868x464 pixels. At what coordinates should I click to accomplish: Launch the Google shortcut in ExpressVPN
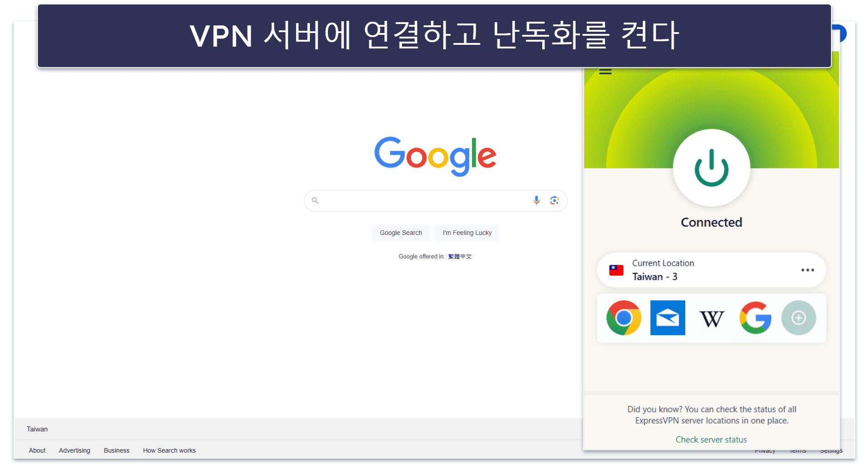pyautogui.click(x=755, y=318)
